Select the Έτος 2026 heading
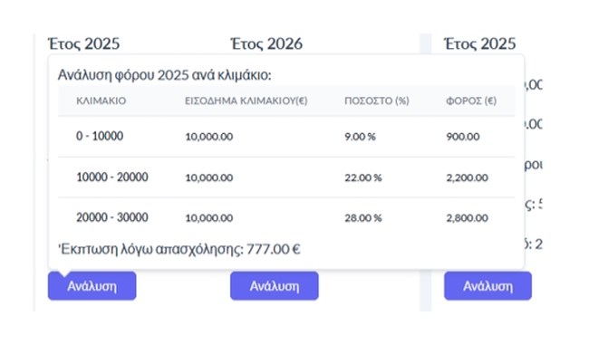Image resolution: width=589 pixels, height=364 pixels. 266,43
